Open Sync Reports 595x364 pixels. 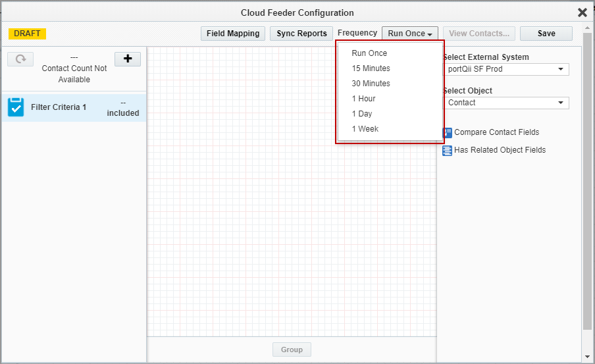pyautogui.click(x=301, y=34)
